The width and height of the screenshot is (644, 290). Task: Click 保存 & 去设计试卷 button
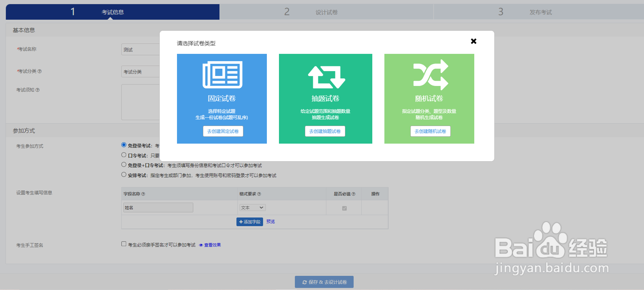pyautogui.click(x=324, y=282)
